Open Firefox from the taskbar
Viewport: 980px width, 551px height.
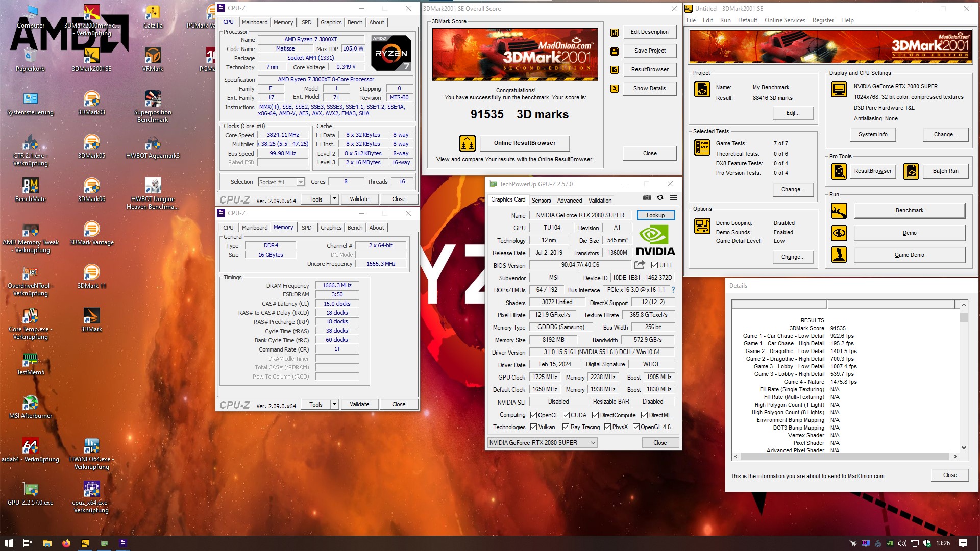66,543
